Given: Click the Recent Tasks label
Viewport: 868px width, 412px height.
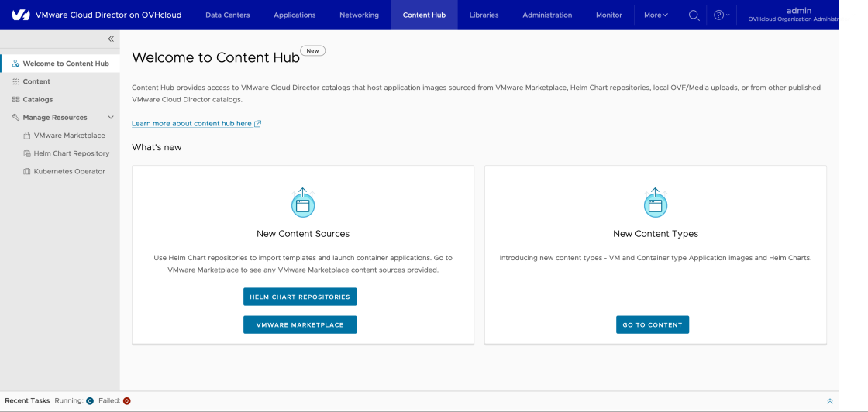Looking at the screenshot, I should click(27, 401).
